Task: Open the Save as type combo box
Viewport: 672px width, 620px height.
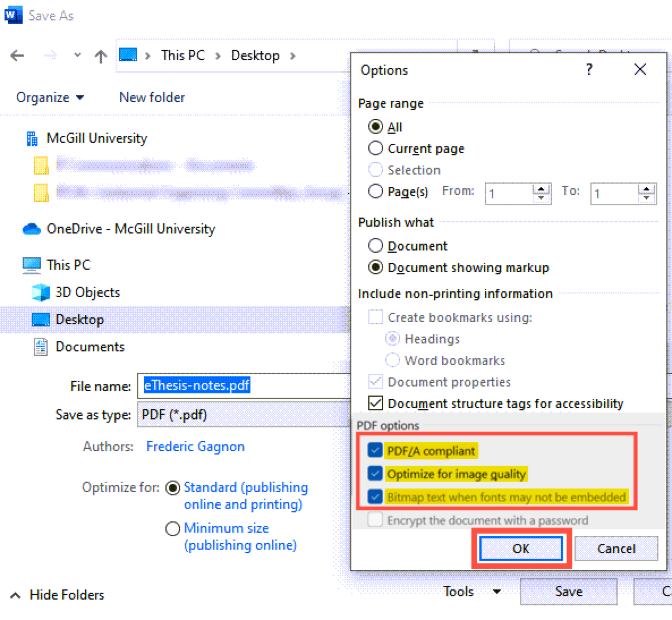Action: point(244,415)
